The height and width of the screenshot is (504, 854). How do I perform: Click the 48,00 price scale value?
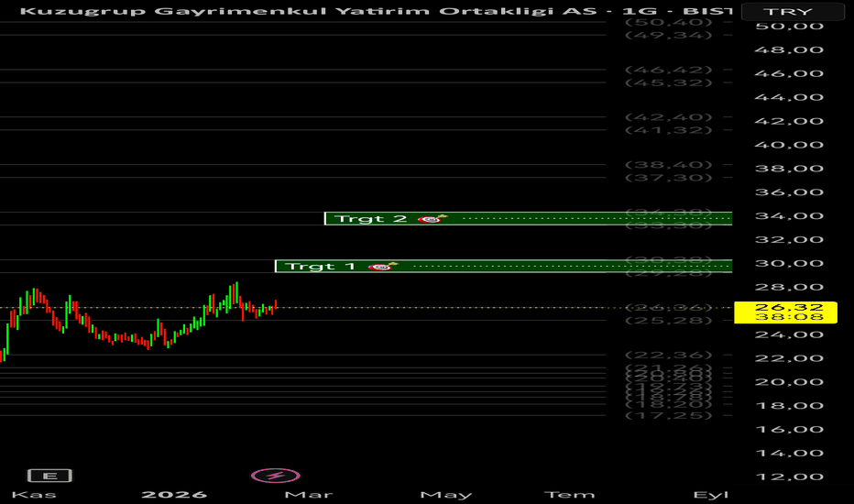coord(789,50)
